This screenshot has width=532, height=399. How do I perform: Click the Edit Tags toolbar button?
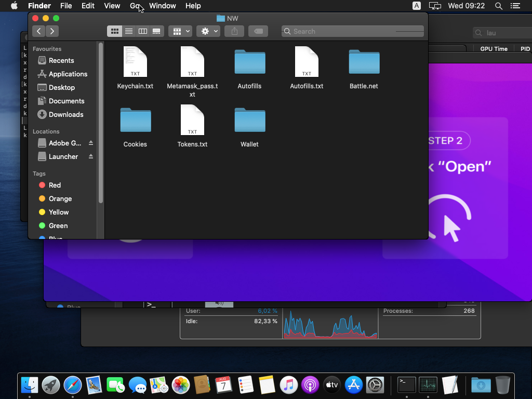click(258, 31)
